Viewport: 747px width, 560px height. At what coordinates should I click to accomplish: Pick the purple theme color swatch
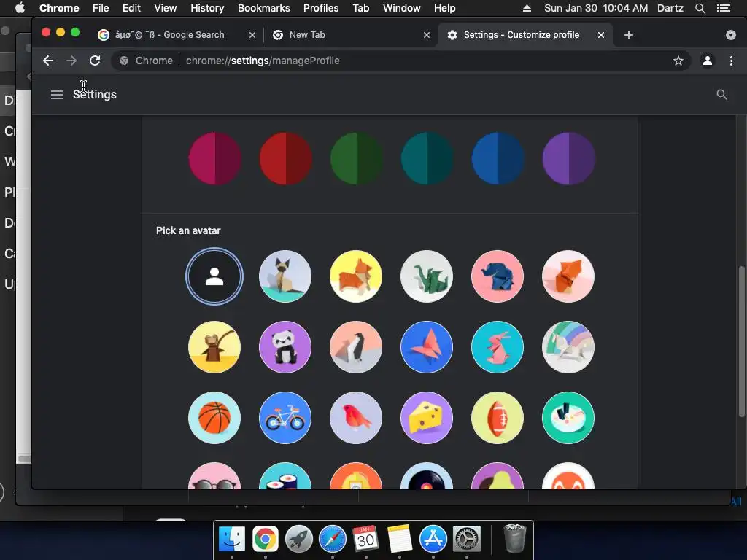coord(568,158)
